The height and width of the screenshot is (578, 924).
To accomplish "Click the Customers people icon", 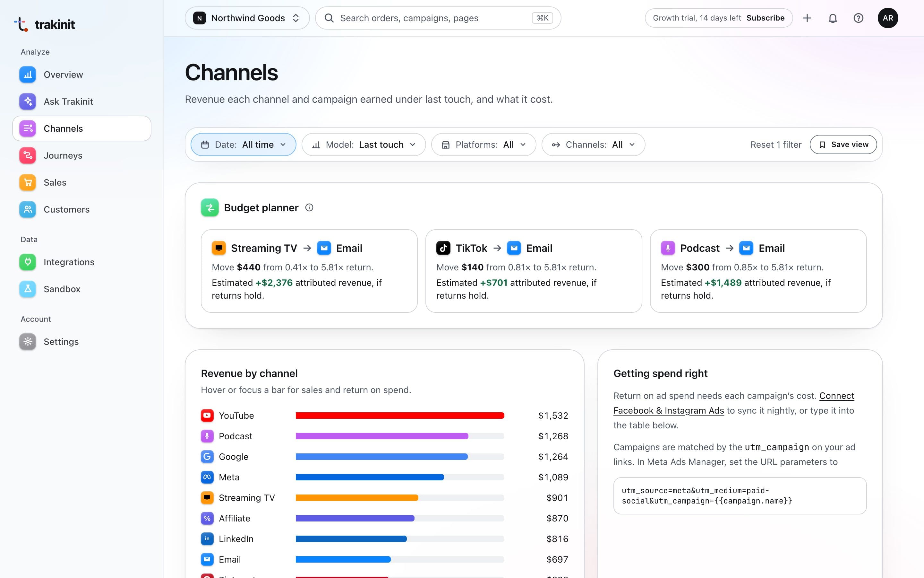I will coord(28,209).
